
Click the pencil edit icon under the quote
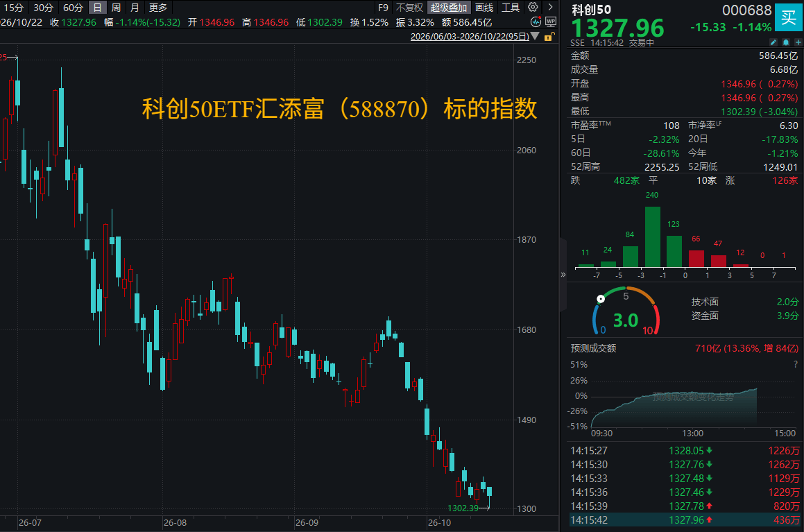[x=773, y=42]
